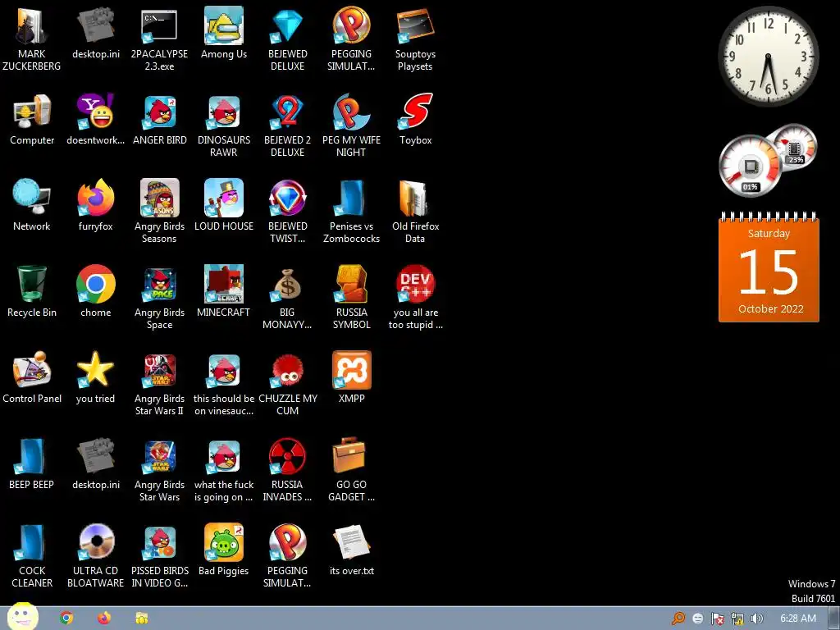Image resolution: width=840 pixels, height=630 pixels.
Task: Select the MINECRAFT shortcut
Action: point(223,285)
